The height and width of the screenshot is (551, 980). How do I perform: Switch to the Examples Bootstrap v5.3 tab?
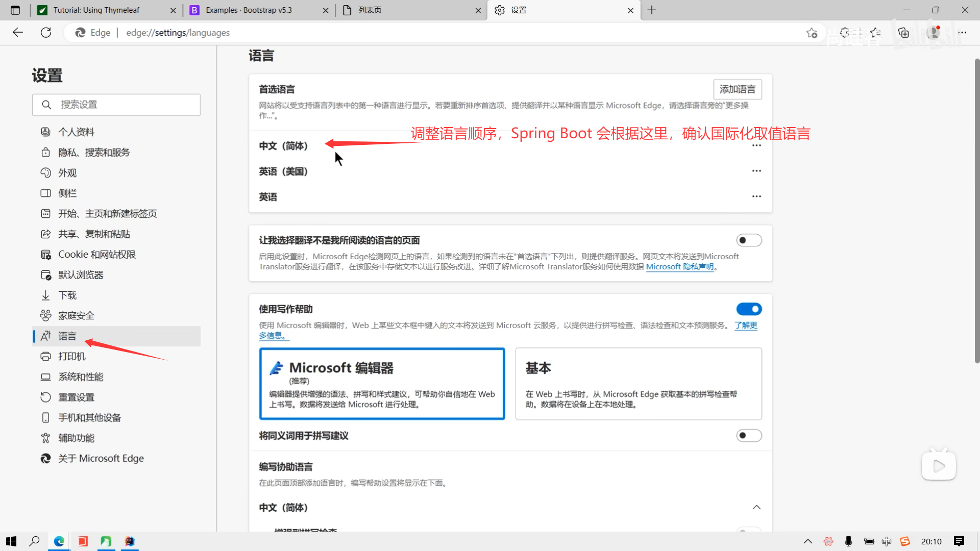(249, 10)
